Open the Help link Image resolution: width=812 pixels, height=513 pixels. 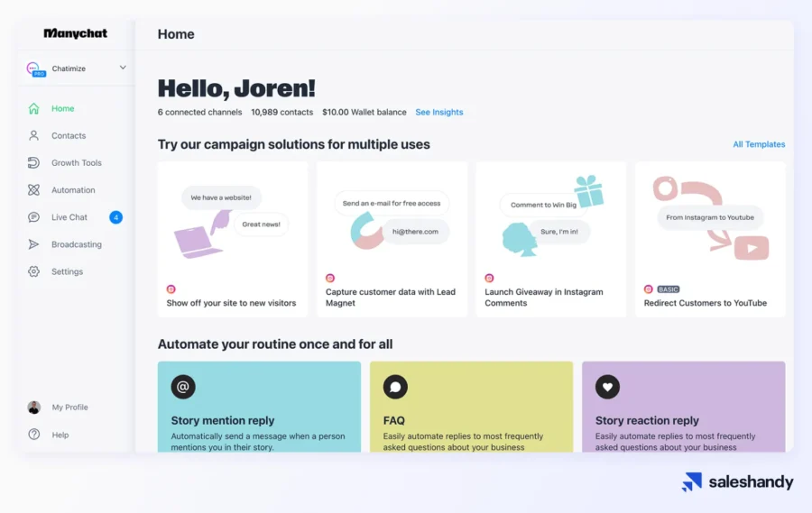click(x=60, y=435)
